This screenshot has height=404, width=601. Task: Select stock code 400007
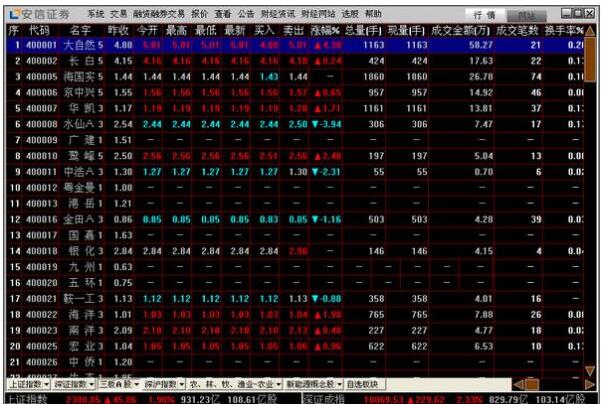coord(41,108)
